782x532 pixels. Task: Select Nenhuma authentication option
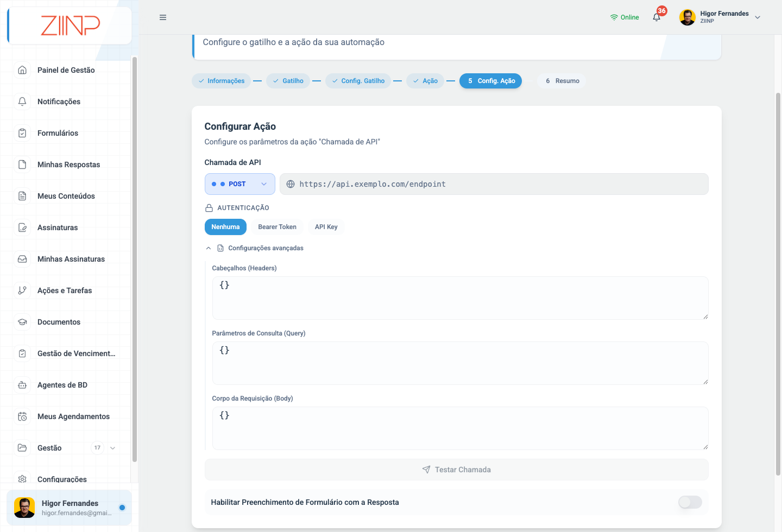[225, 227]
